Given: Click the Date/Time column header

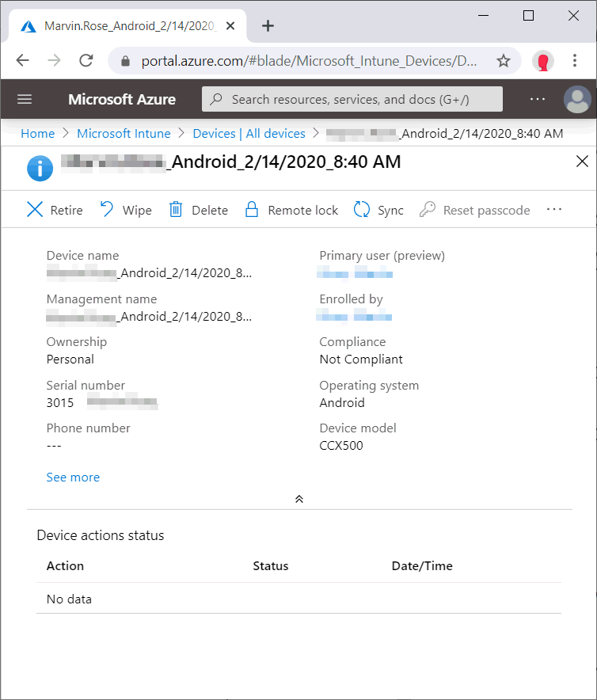Looking at the screenshot, I should point(422,565).
